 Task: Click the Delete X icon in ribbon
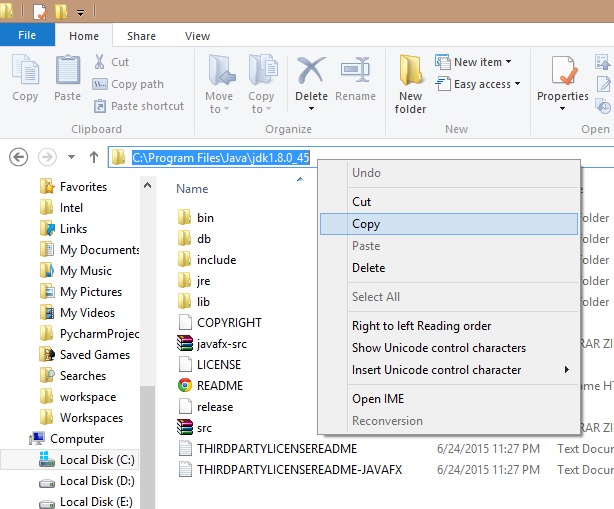coord(311,70)
